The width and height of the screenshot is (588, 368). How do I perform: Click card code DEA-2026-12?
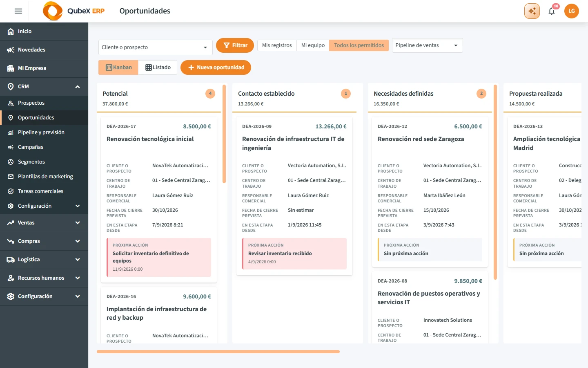[x=392, y=127]
